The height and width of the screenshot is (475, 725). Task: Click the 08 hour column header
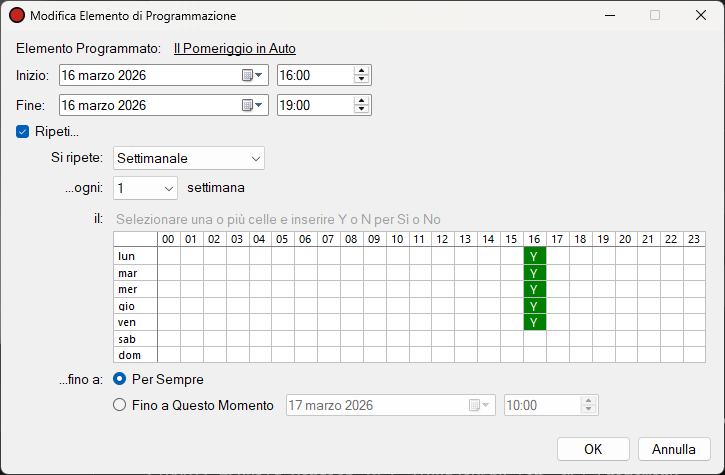(x=352, y=239)
